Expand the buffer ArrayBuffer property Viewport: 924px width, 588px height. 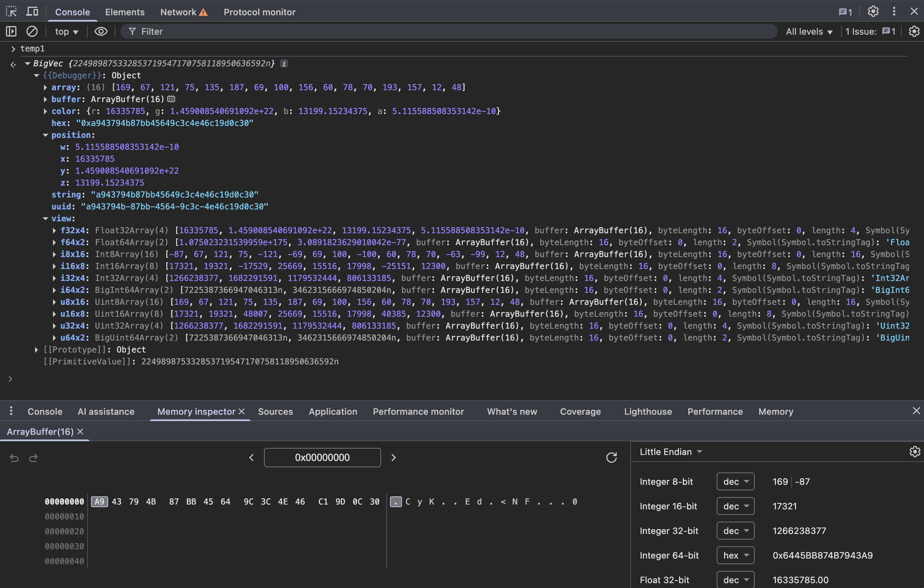45,99
